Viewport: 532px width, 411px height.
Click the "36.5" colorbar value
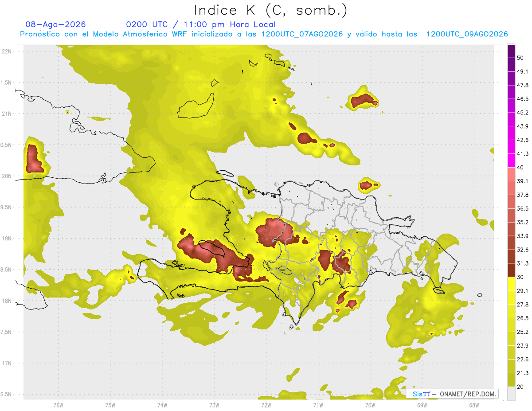click(x=523, y=208)
